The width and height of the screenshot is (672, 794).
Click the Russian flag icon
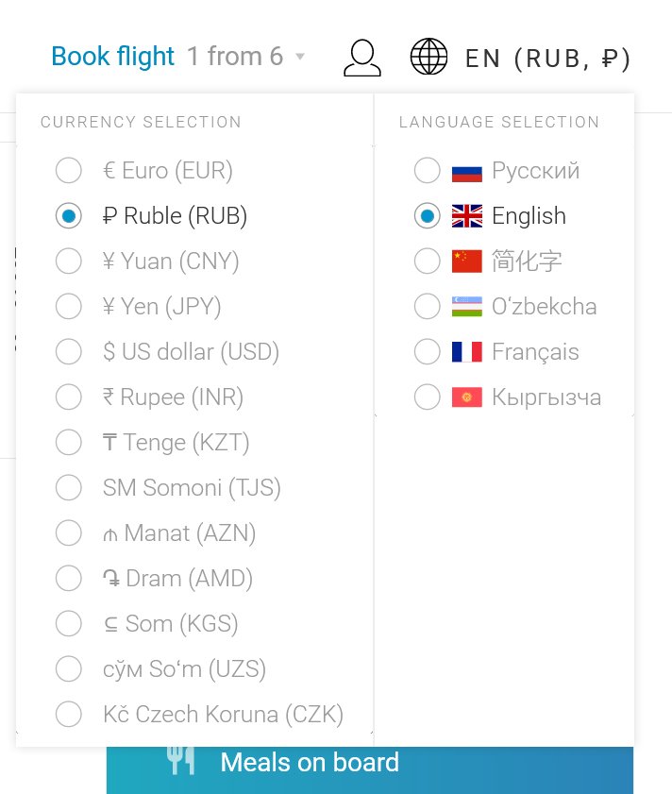[x=465, y=170]
